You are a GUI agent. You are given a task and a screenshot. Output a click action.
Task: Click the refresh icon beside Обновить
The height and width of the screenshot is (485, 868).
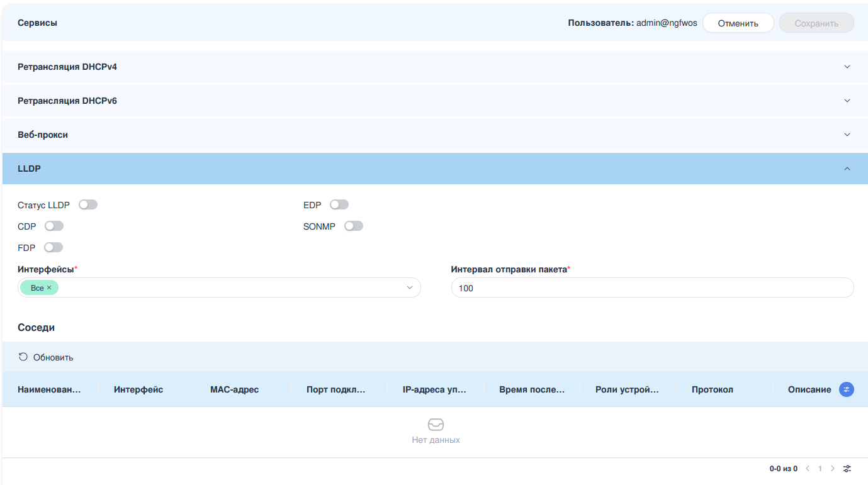[x=23, y=357]
